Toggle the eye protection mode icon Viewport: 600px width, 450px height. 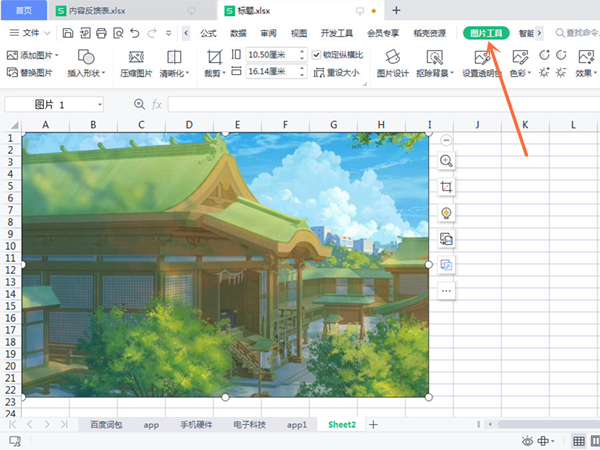[x=527, y=441]
